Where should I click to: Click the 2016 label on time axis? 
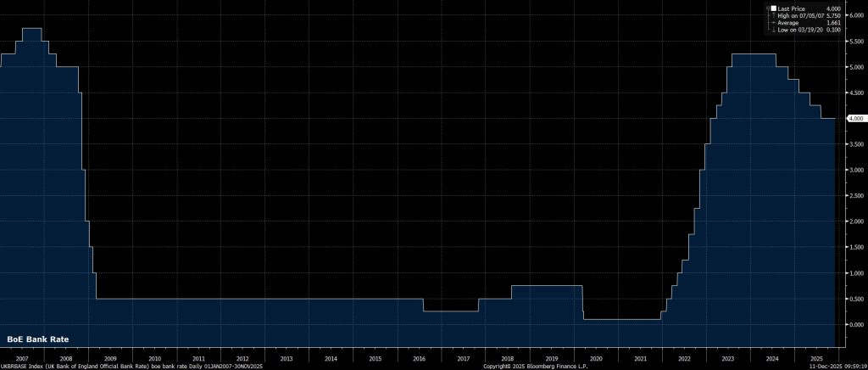click(x=419, y=359)
